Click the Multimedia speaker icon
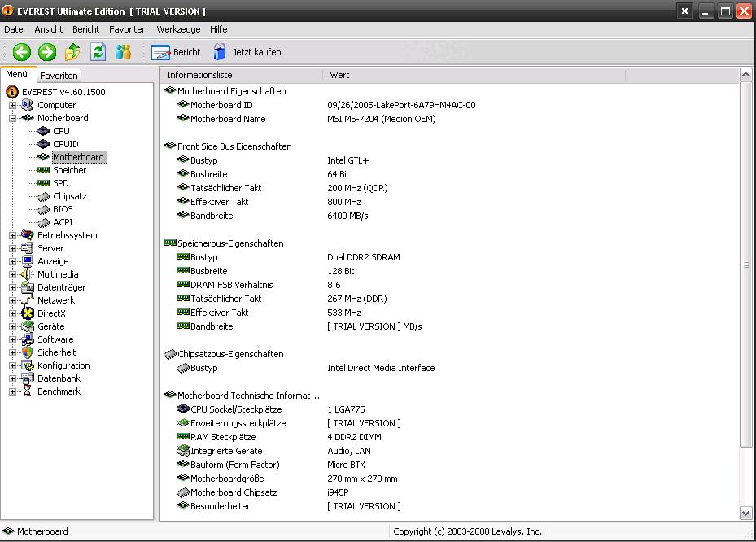Viewport: 756px width, 542px height. (28, 274)
